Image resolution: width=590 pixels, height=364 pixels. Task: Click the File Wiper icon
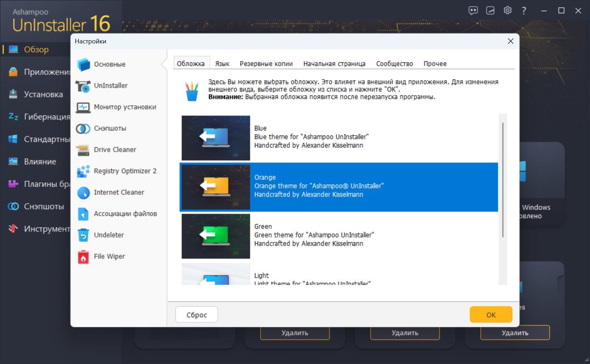[83, 257]
